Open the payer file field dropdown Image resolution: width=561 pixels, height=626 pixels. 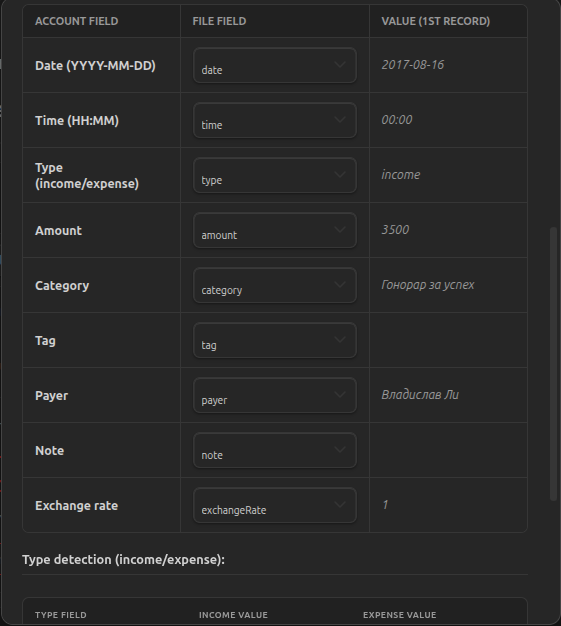(x=275, y=396)
